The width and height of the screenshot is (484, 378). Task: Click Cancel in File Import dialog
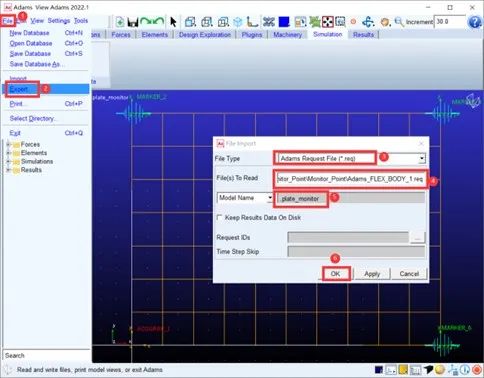[x=409, y=274]
